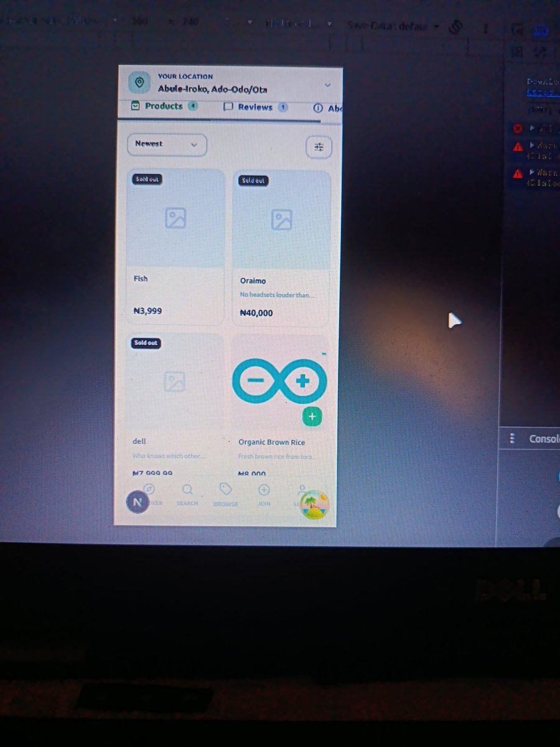Open the Oraimo product image placeholder
The height and width of the screenshot is (747, 560).
(x=281, y=220)
